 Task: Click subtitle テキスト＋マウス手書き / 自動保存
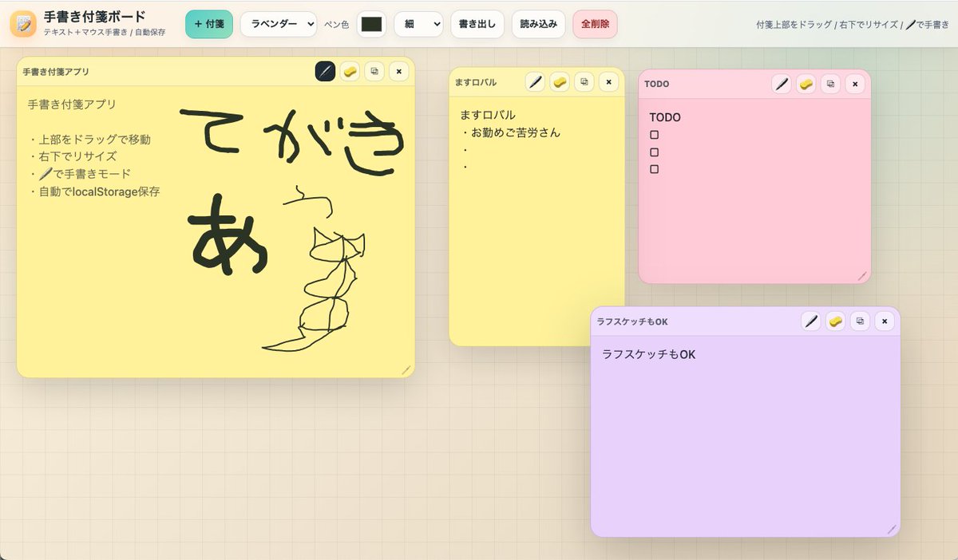(x=105, y=33)
